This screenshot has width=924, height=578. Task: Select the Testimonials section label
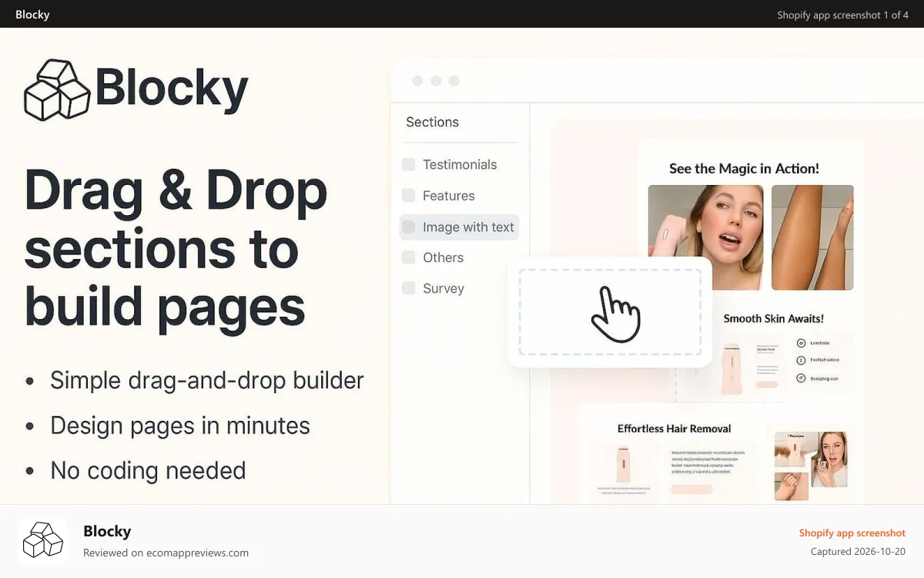(460, 164)
